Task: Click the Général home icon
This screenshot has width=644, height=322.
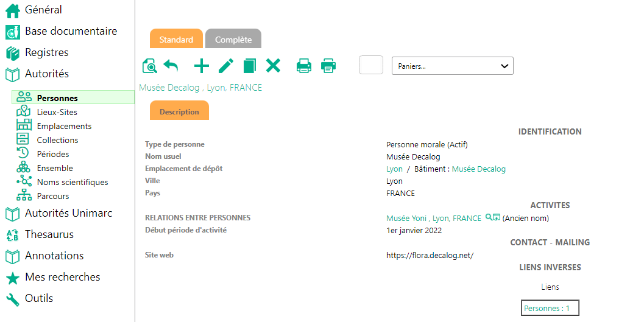Action: pos(13,11)
